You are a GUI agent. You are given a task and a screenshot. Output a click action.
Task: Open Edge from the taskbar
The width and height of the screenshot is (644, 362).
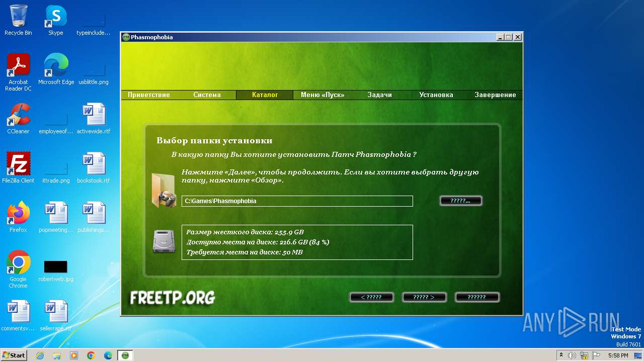108,355
